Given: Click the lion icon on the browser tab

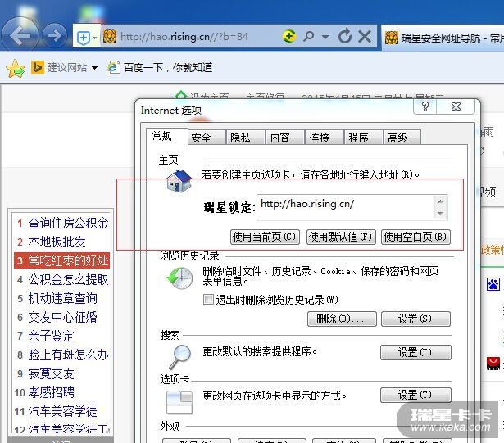Looking at the screenshot, I should click(x=392, y=38).
